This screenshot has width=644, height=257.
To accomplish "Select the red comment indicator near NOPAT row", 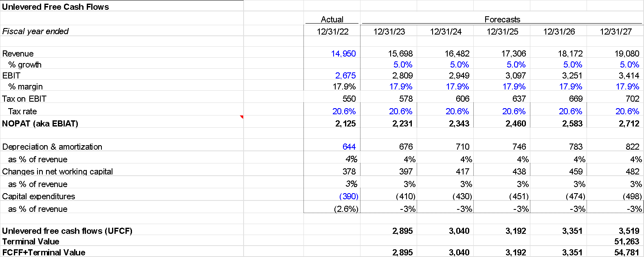I will coord(242,117).
